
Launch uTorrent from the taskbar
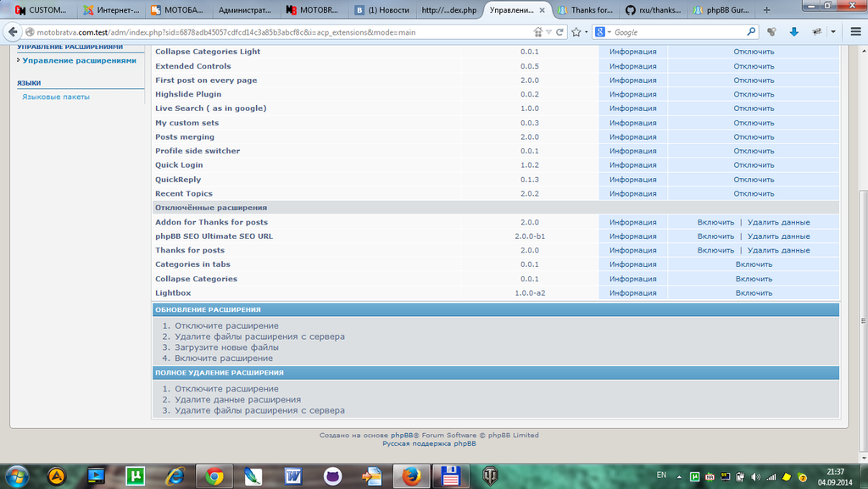[x=135, y=476]
